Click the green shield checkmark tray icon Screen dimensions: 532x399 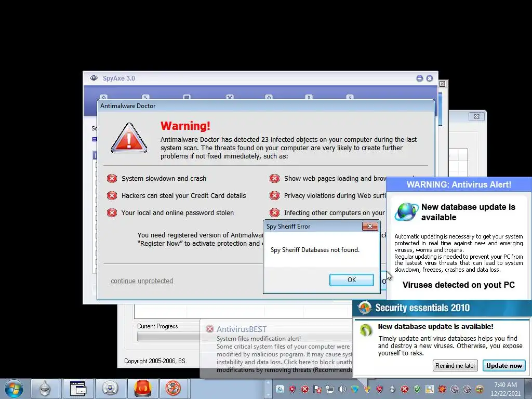click(417, 389)
